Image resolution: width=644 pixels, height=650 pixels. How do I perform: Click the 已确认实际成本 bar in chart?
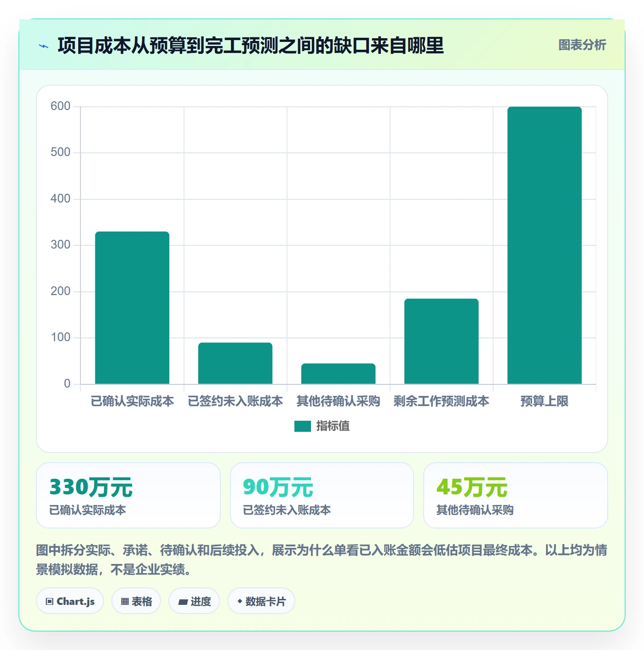(x=132, y=308)
